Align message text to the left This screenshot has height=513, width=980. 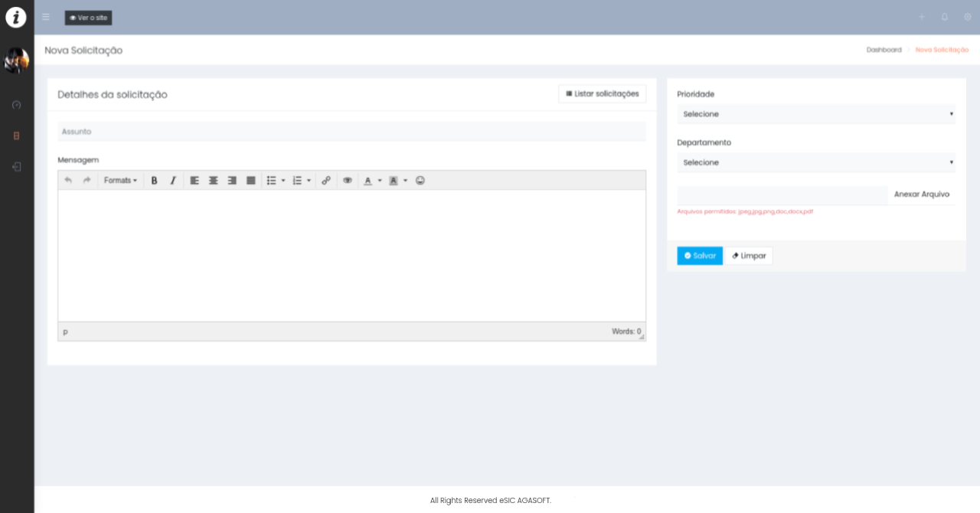[x=194, y=181]
